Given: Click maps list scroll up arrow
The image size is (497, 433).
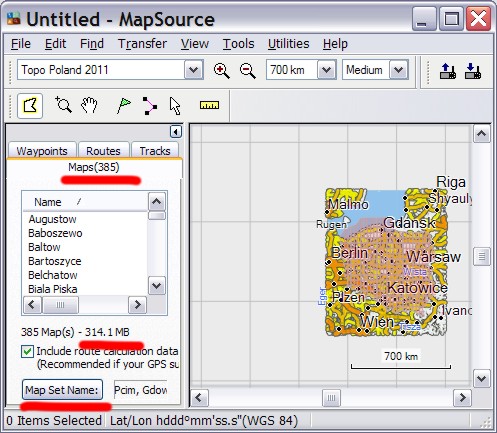Looking at the screenshot, I should 157,201.
